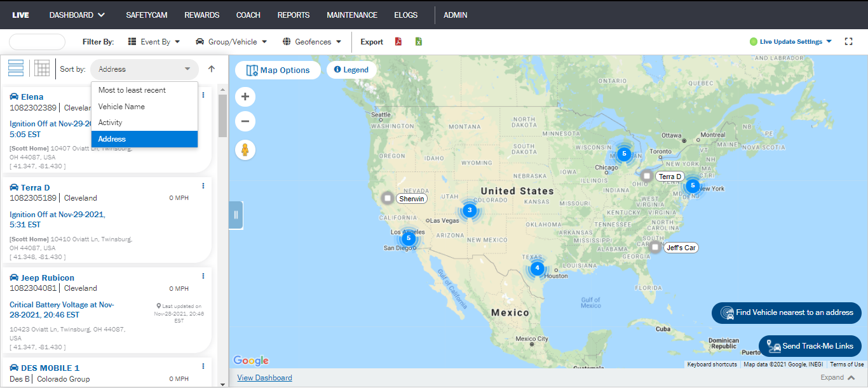Click the Jeff's Car marker on map

pos(655,247)
